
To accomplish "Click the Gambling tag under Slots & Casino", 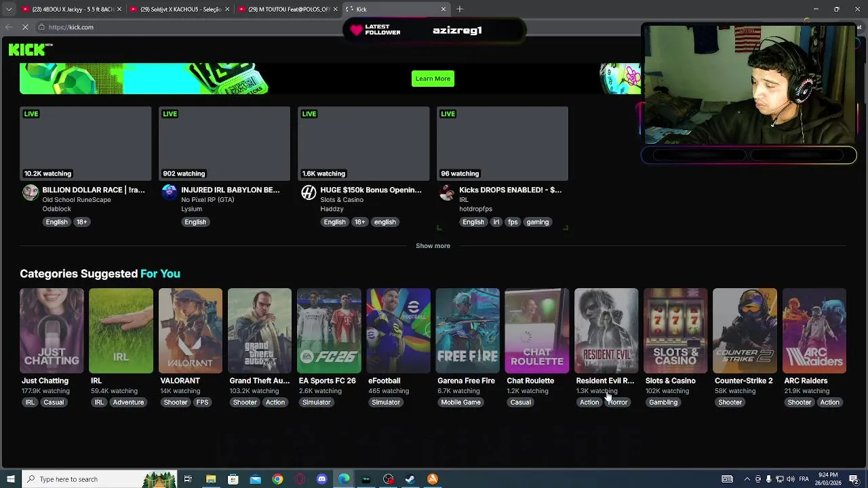I will tap(663, 403).
